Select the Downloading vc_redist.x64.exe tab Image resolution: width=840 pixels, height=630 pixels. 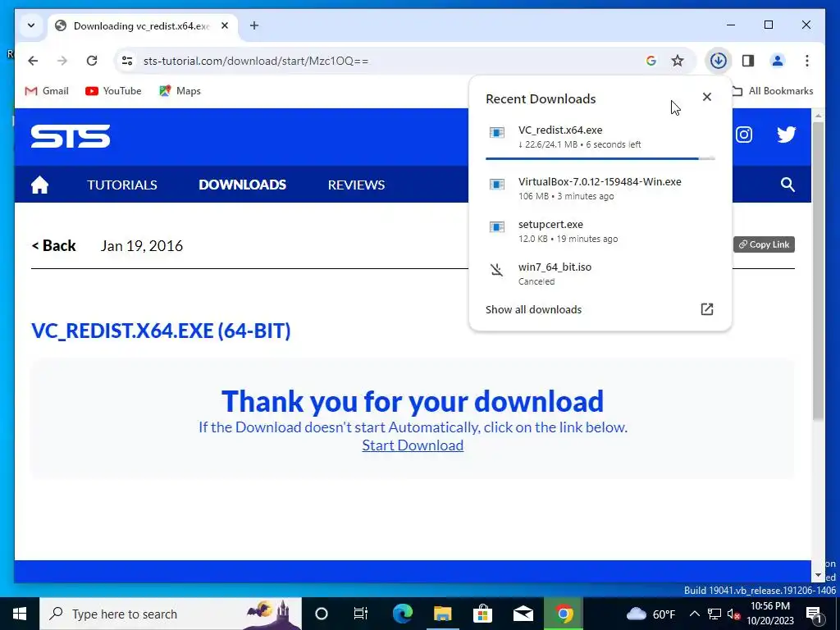tap(141, 25)
